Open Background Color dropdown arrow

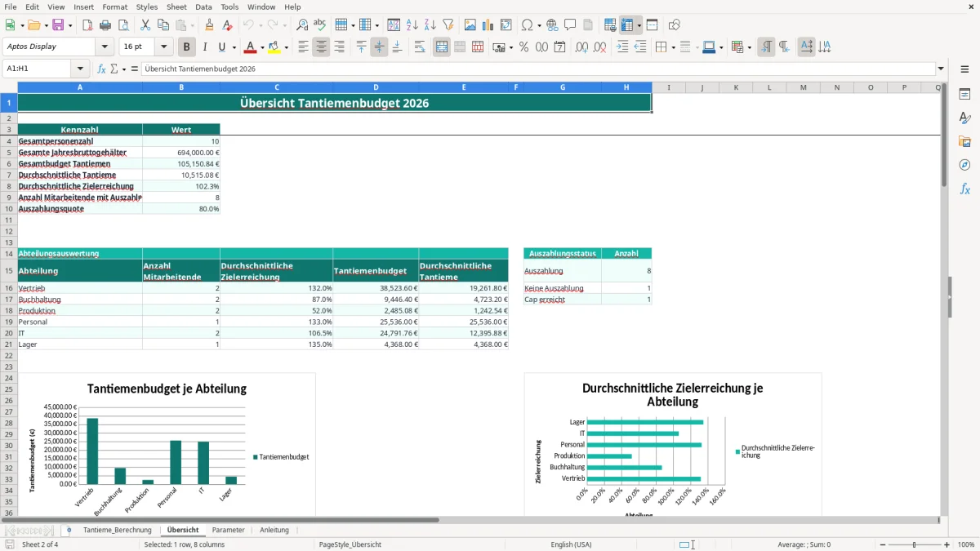coord(286,47)
